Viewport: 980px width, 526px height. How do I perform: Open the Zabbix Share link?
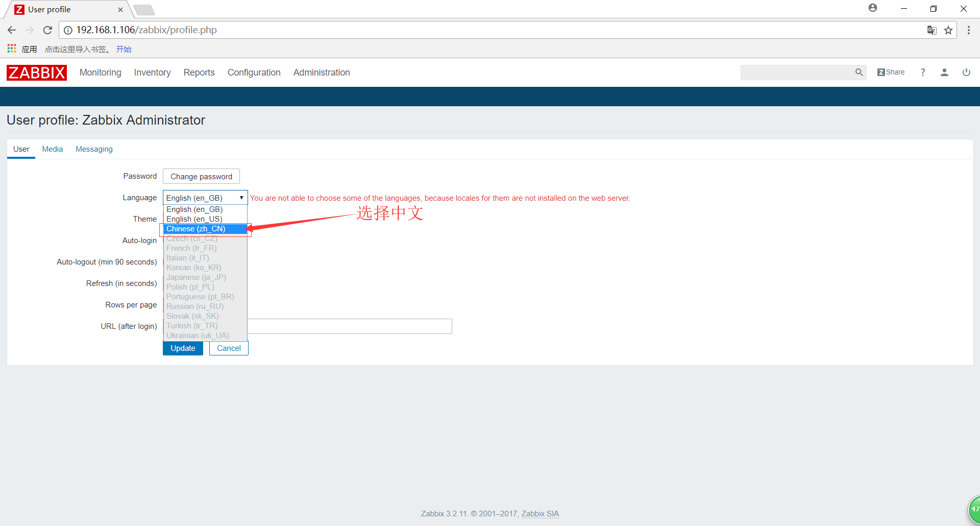coord(891,73)
